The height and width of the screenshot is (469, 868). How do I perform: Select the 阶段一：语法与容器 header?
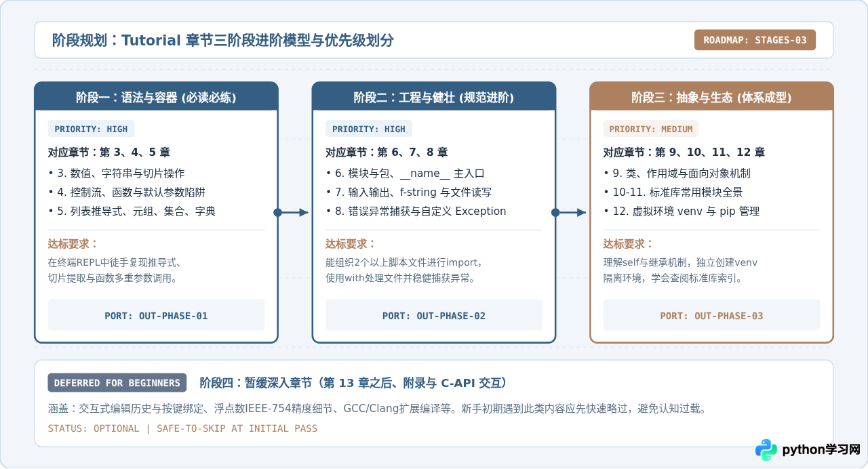coord(156,98)
